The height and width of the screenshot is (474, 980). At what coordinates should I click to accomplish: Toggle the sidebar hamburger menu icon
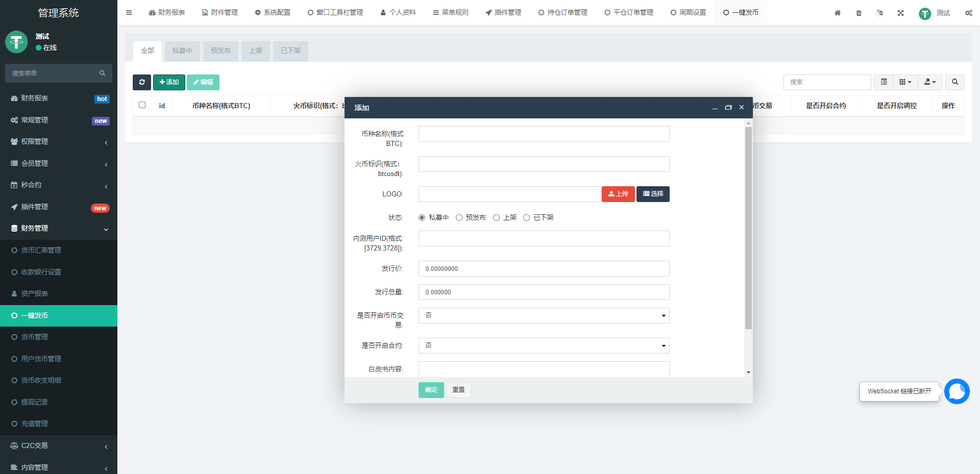(129, 13)
